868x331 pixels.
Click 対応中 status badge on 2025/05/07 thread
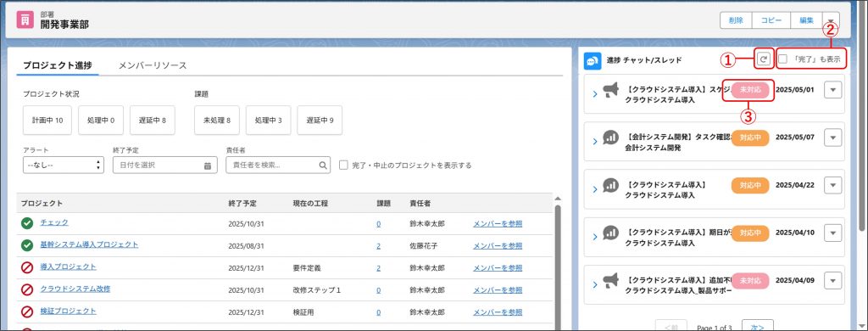[750, 137]
